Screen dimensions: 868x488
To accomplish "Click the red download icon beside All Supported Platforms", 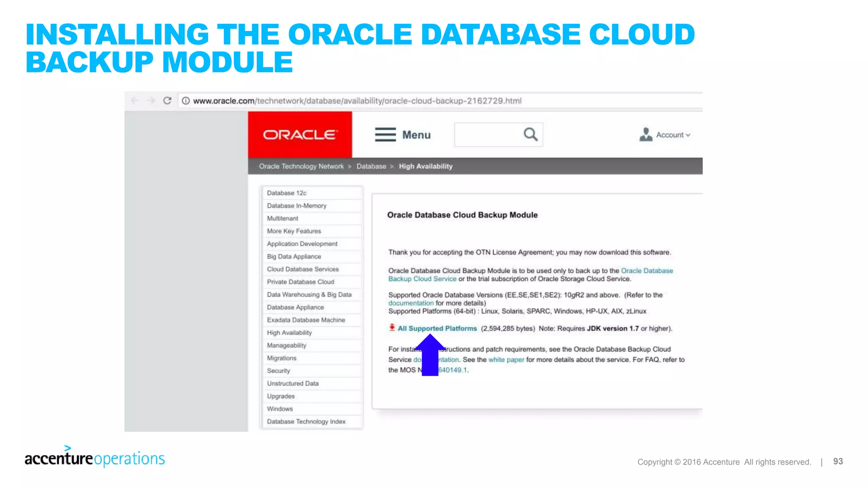I will tap(392, 327).
